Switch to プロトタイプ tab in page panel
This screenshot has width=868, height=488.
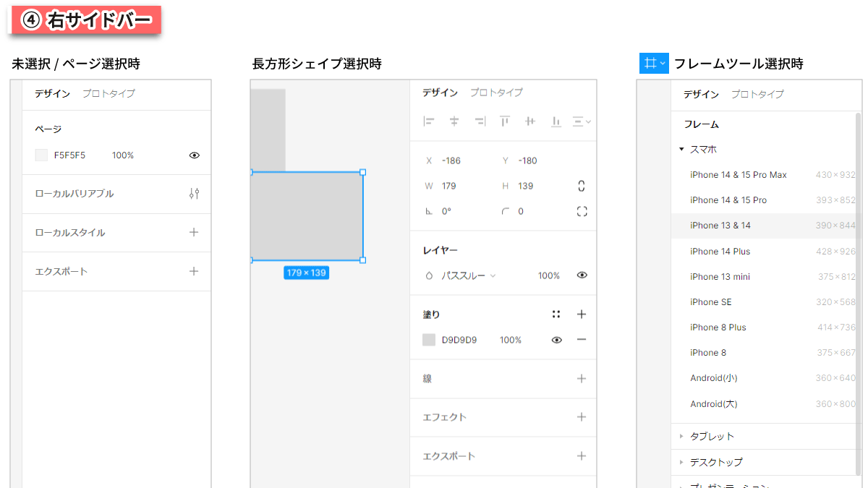tap(109, 93)
